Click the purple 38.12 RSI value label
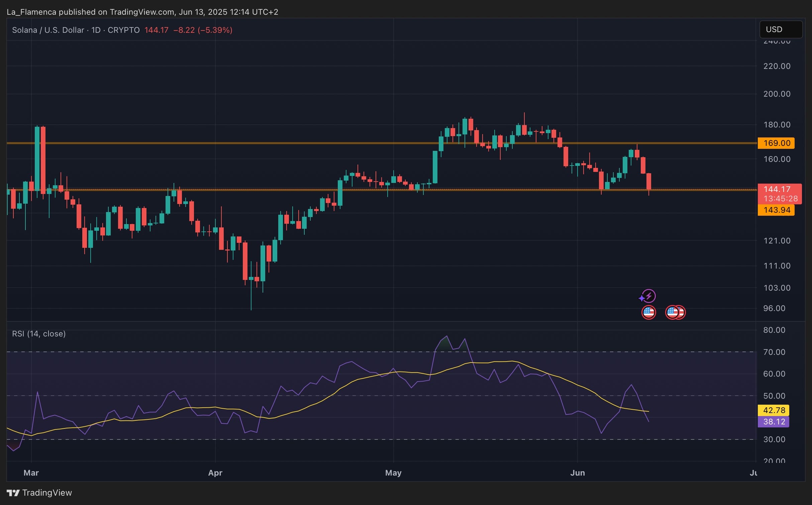812x505 pixels. click(x=774, y=422)
